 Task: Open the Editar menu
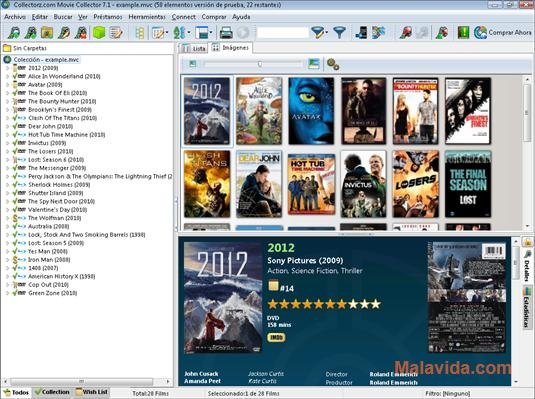[40, 17]
